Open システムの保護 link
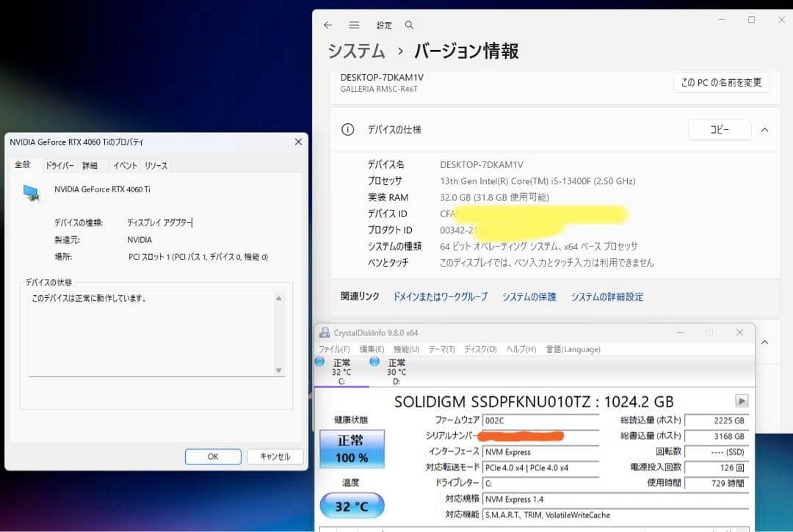The image size is (793, 532). click(x=529, y=296)
